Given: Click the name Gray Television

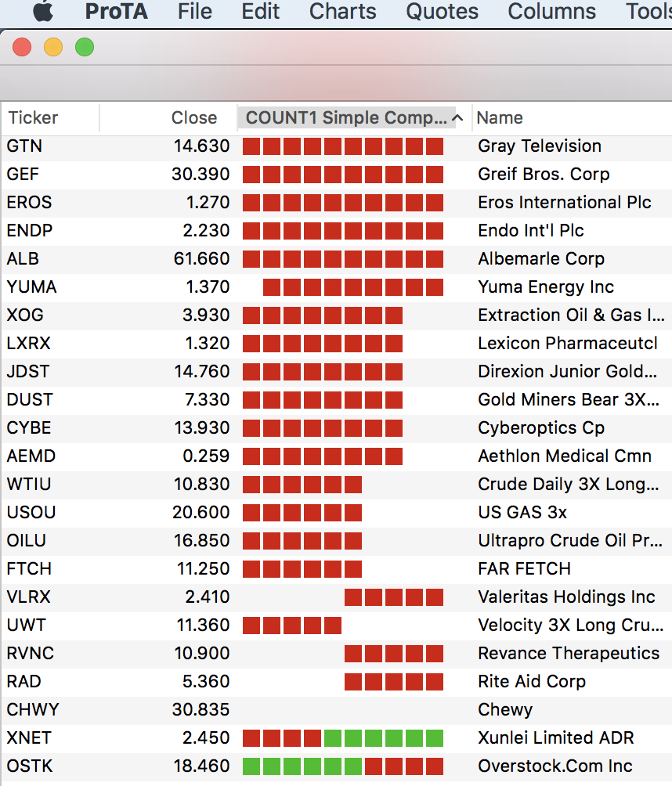Looking at the screenshot, I should click(540, 146).
